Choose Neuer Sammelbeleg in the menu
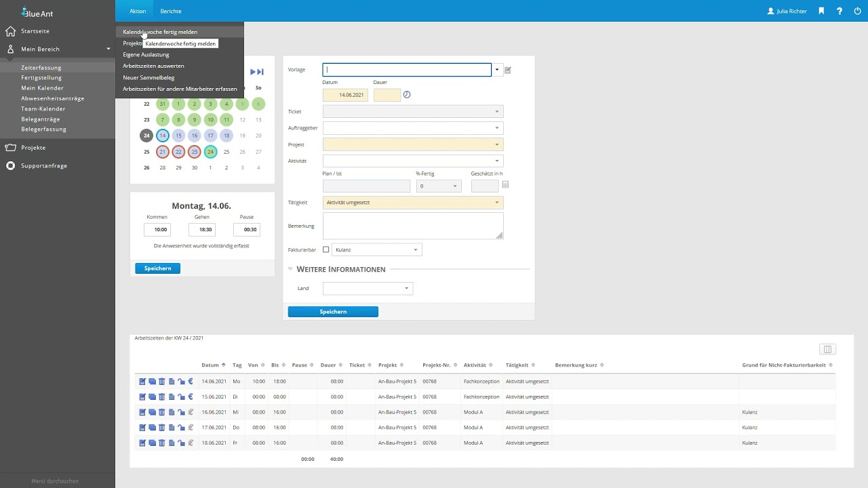Viewport: 868px width, 488px height. click(x=149, y=77)
